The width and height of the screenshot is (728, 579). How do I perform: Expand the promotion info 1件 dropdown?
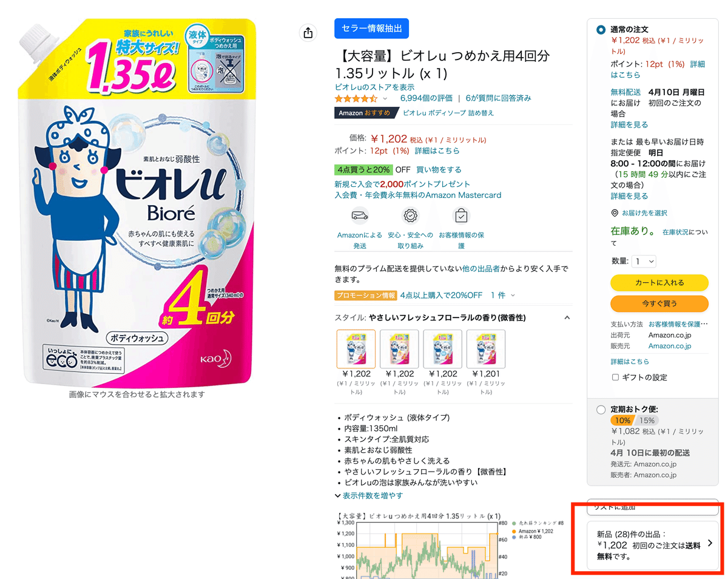(502, 296)
